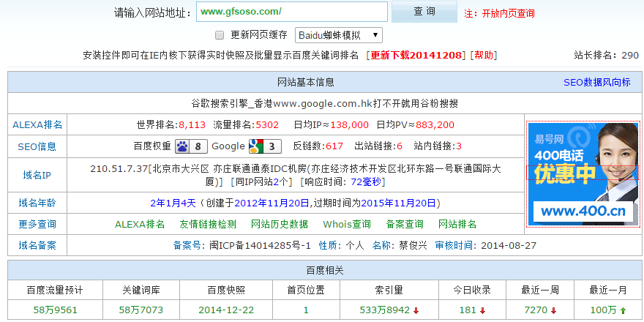Click red down arrow beside 7270
The height and width of the screenshot is (322, 644).
[554, 310]
